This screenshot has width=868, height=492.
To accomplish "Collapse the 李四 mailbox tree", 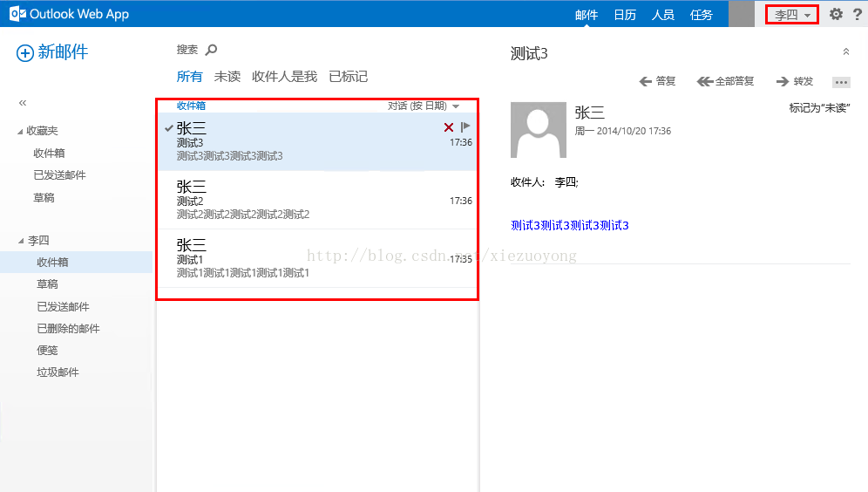I will click(x=21, y=241).
